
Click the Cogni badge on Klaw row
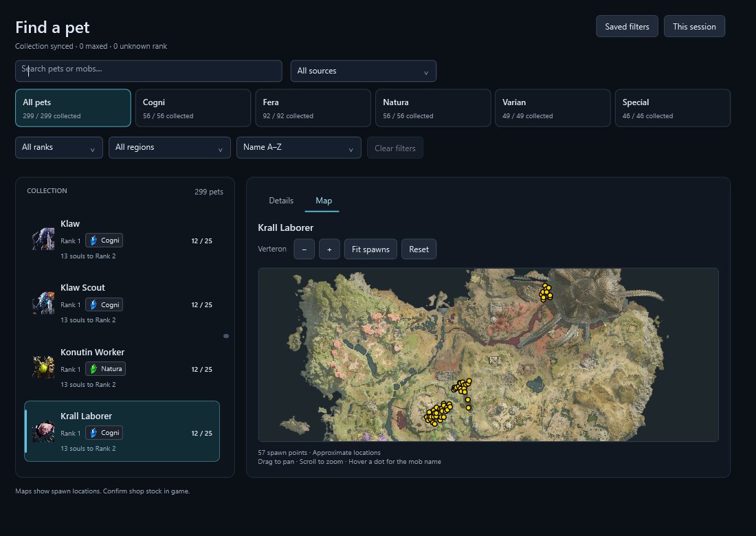(x=104, y=240)
